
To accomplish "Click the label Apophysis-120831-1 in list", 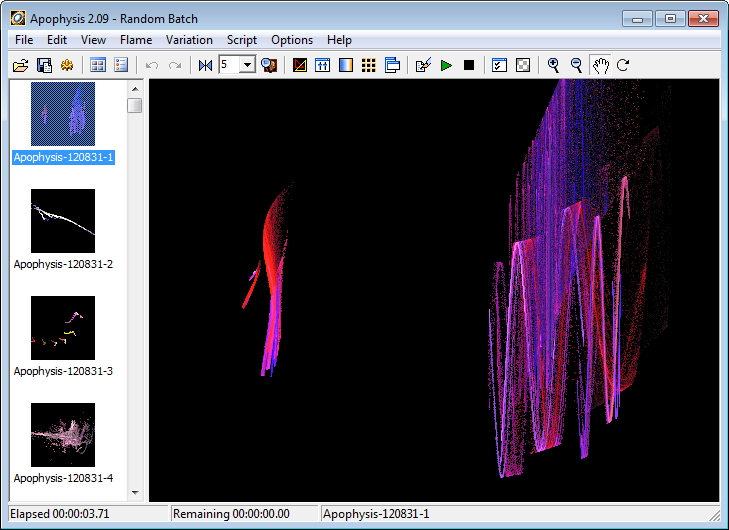I will (x=63, y=157).
